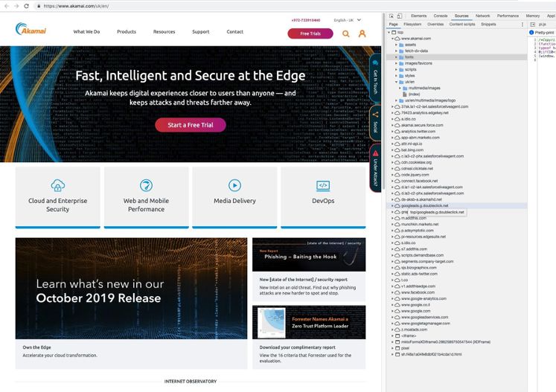This screenshot has height=392, width=556.
Task: Toggle the navigator sidebar button
Action: coord(532,25)
